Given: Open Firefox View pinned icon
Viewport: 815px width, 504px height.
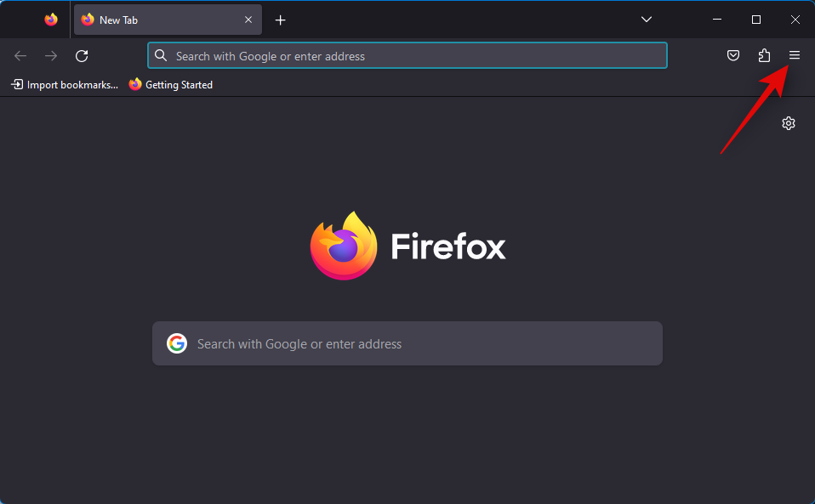Looking at the screenshot, I should (x=51, y=20).
